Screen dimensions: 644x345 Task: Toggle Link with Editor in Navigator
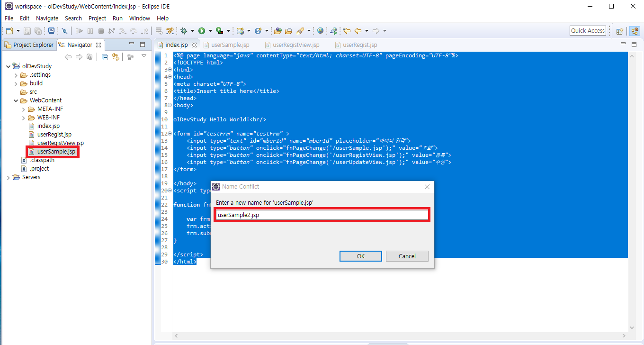(115, 57)
